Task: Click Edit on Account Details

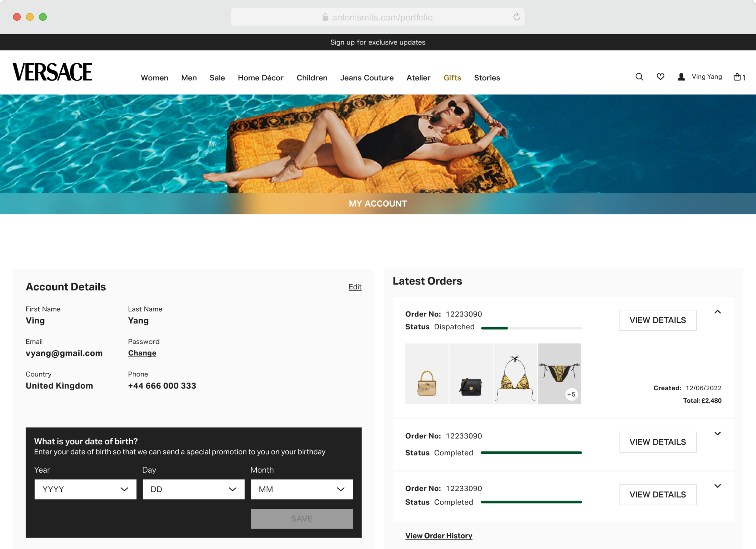Action: coord(355,287)
